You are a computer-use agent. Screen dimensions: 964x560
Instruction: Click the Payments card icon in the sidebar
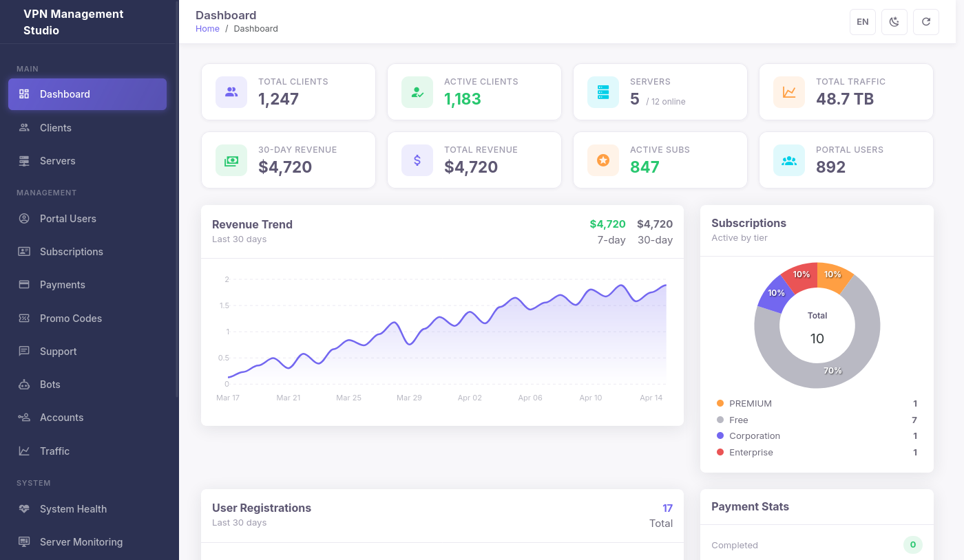click(25, 284)
